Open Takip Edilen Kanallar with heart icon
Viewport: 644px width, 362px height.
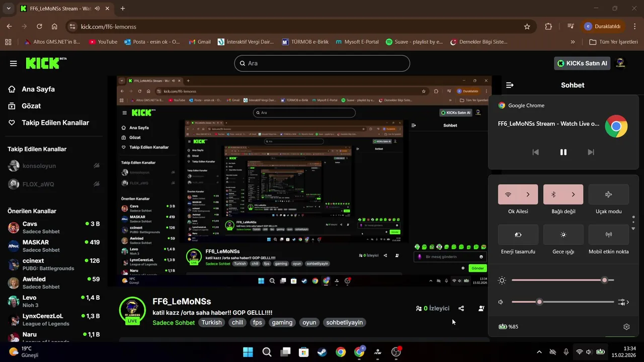(48, 123)
